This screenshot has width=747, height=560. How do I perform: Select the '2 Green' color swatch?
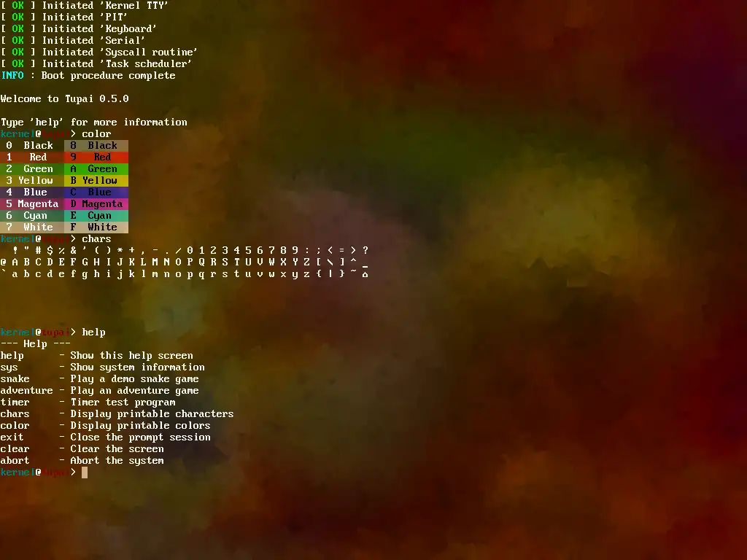(x=32, y=169)
